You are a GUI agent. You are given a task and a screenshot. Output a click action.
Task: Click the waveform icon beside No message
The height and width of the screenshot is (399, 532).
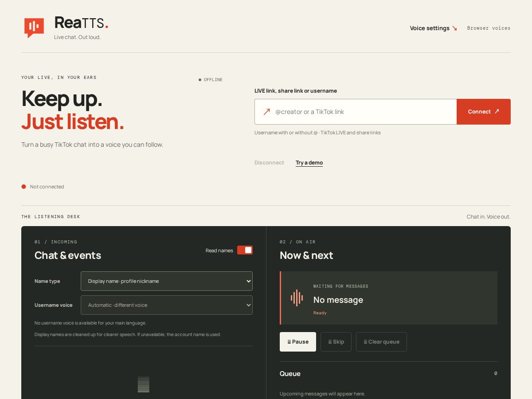(x=297, y=298)
